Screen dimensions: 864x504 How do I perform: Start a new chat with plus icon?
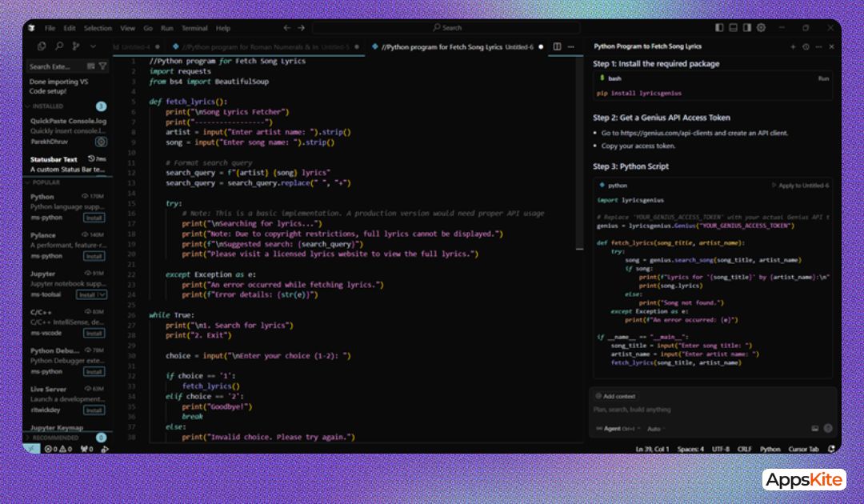pos(793,47)
